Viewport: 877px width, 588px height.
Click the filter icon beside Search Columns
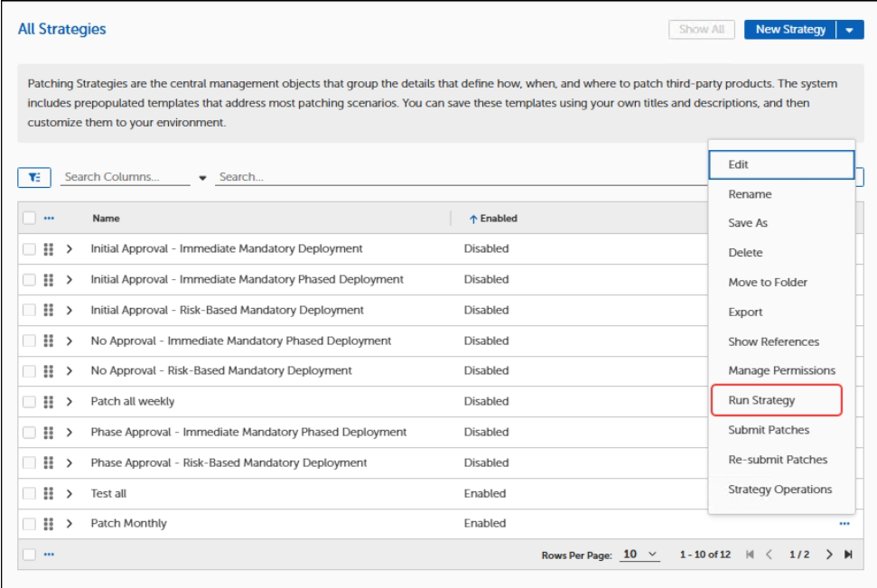33,177
